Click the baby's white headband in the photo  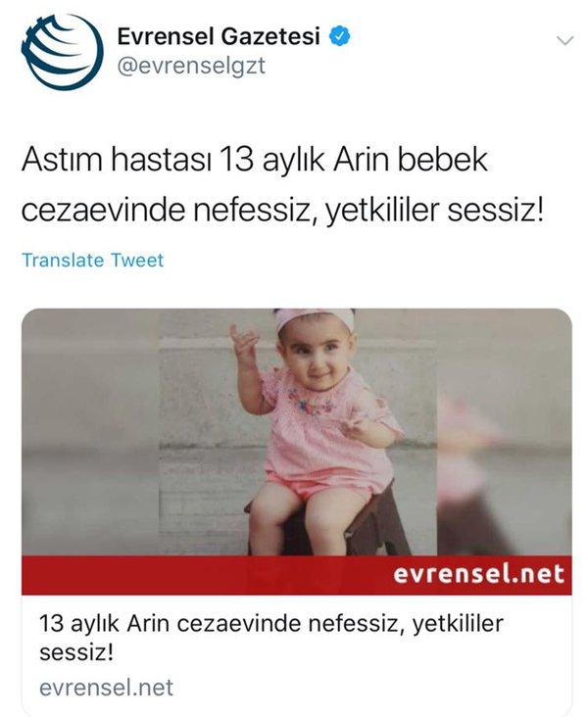[314, 318]
